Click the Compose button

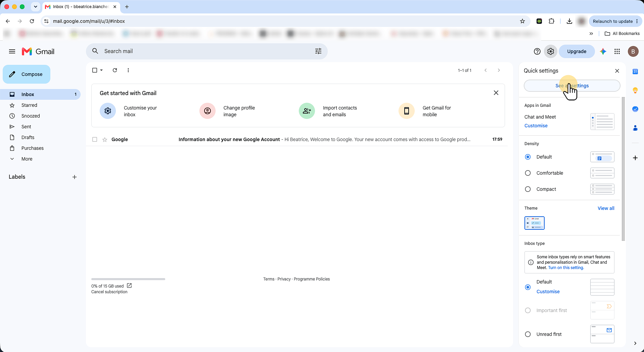point(27,74)
